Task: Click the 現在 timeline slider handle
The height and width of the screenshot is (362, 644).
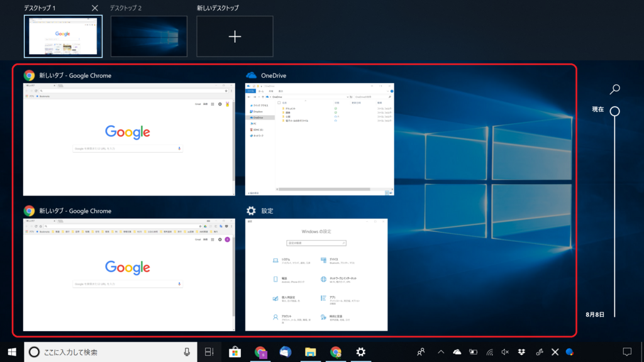Action: [x=615, y=111]
